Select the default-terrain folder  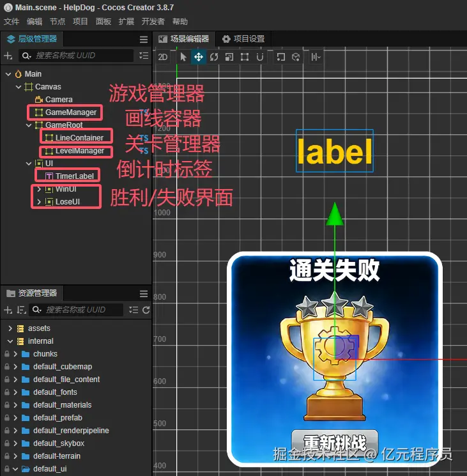click(57, 456)
